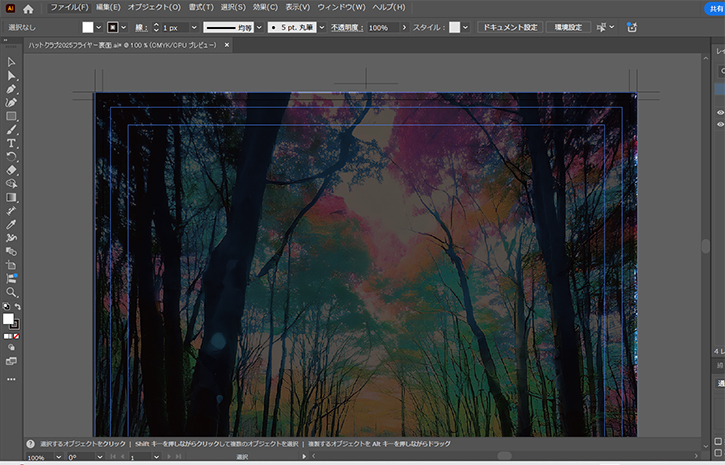Open the stroke weight dropdown
The image size is (725, 465).
tap(194, 27)
